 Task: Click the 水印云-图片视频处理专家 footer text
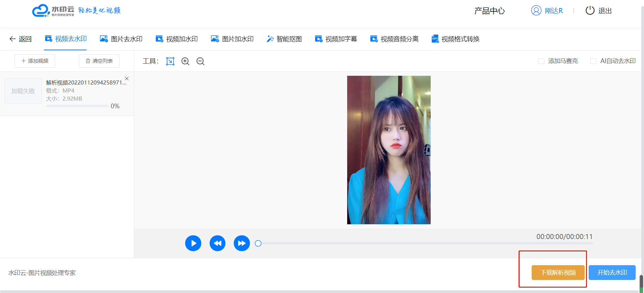tap(42, 273)
